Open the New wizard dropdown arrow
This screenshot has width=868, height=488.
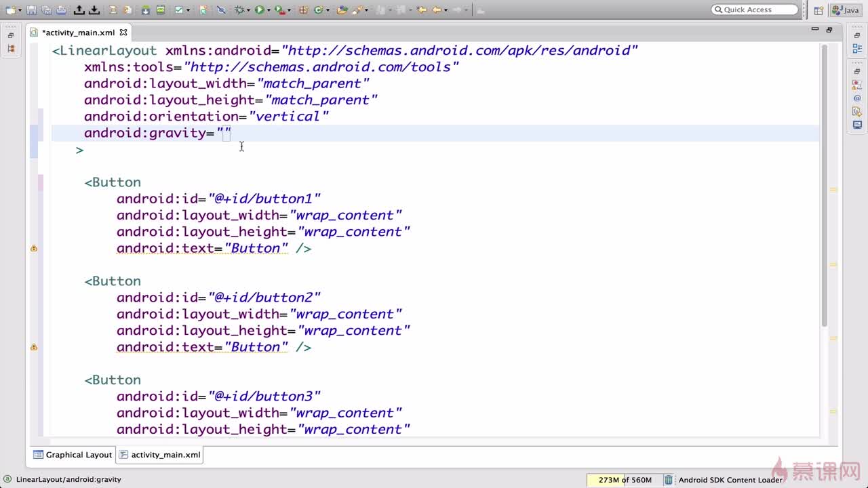point(20,10)
